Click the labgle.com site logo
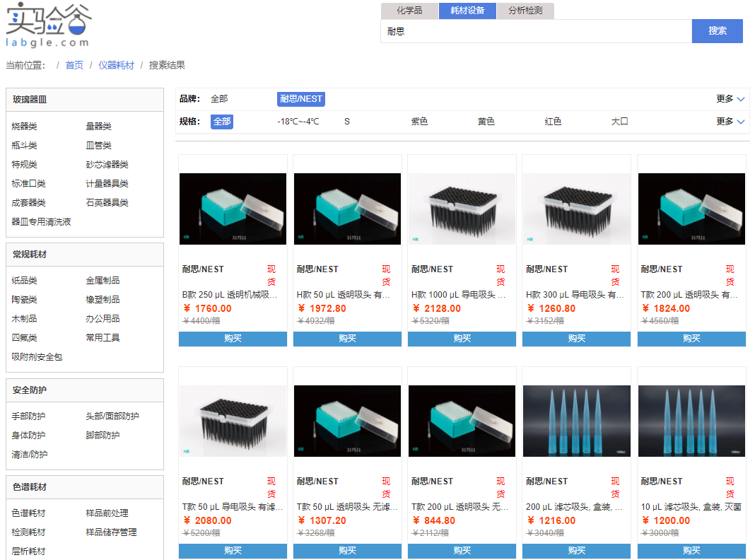755x560 pixels. click(x=48, y=25)
